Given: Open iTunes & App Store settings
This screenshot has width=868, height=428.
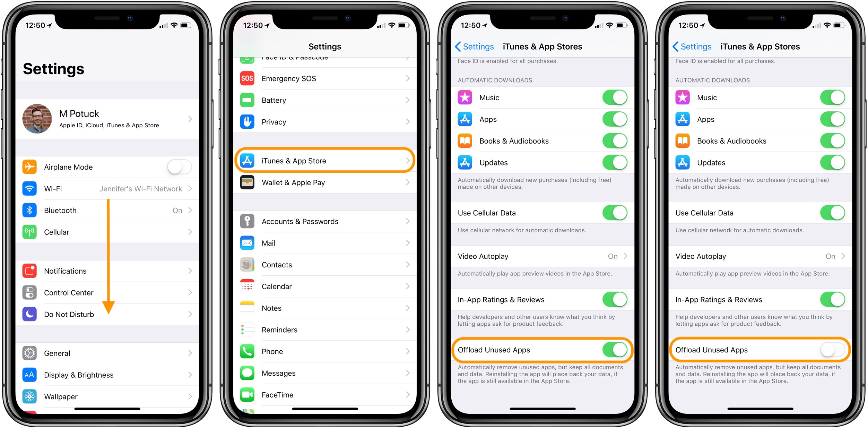Looking at the screenshot, I should (x=325, y=161).
